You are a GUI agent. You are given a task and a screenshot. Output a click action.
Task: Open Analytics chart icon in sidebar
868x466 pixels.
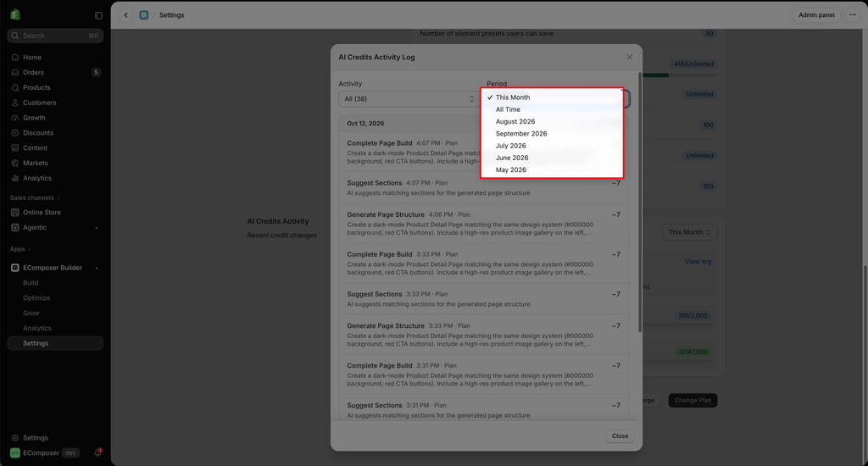tap(15, 178)
